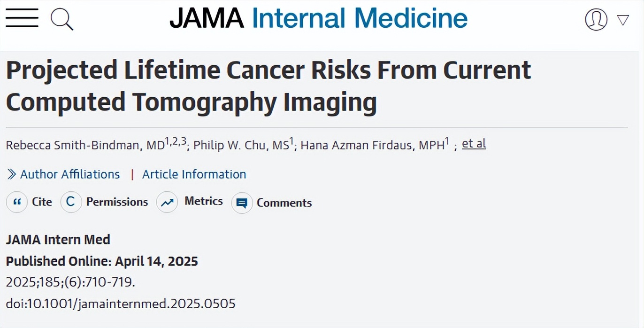This screenshot has height=328, width=644.
Task: Open the Comments label
Action: 284,203
